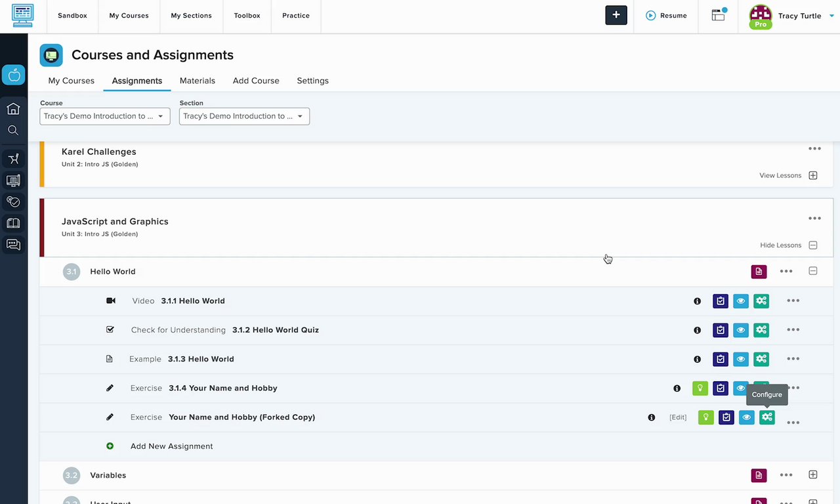Collapse the 3.1 Hello World lesson
This screenshot has height=504, width=840.
(813, 271)
